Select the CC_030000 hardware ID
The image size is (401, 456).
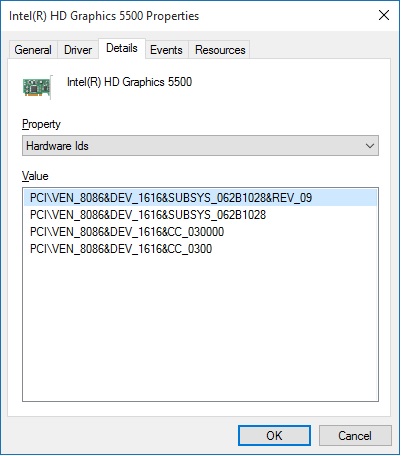point(127,232)
